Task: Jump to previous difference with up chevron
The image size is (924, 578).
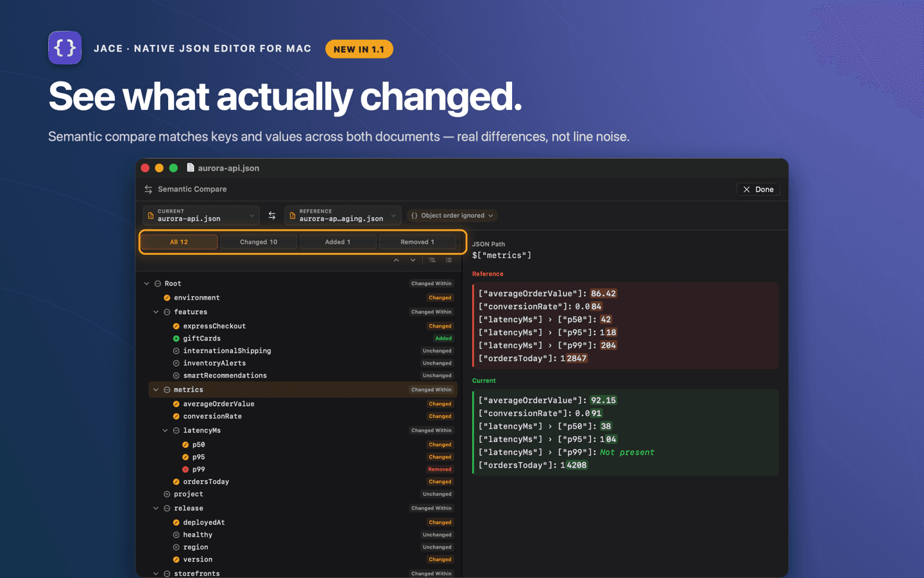Action: pyautogui.click(x=397, y=260)
